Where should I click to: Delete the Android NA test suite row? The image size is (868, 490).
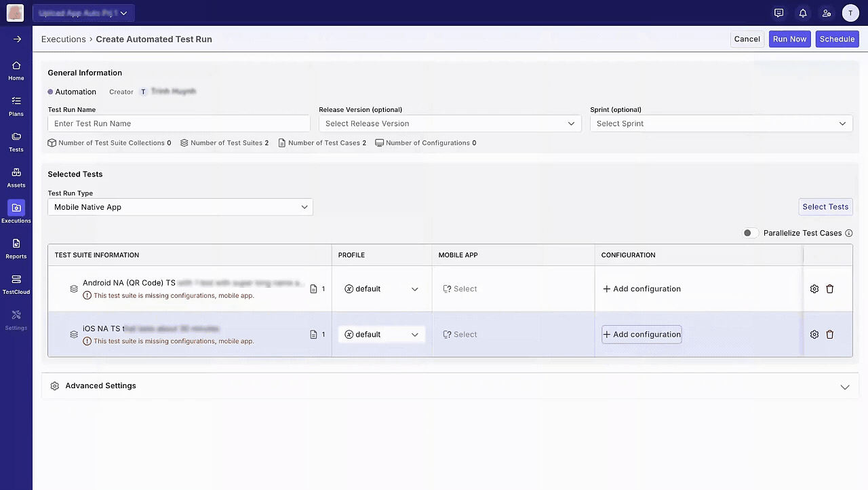[829, 289]
